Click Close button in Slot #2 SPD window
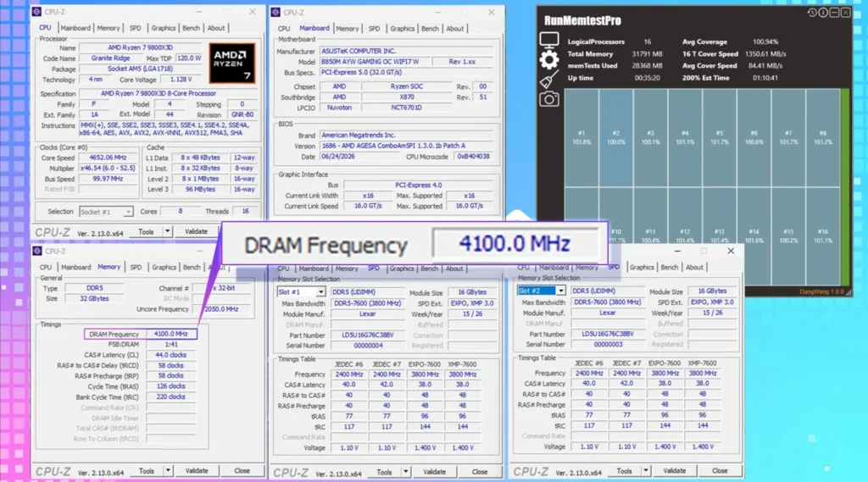This screenshot has width=868, height=482. coord(720,471)
